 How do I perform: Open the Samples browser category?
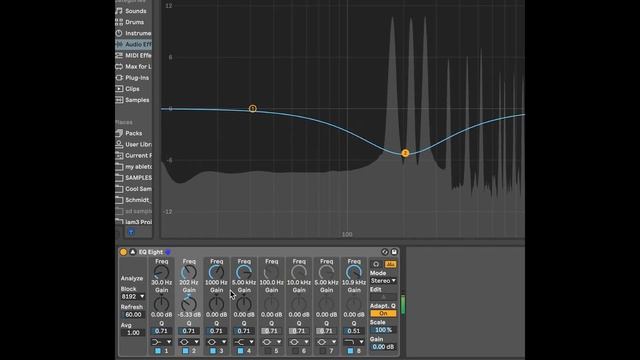click(x=133, y=100)
